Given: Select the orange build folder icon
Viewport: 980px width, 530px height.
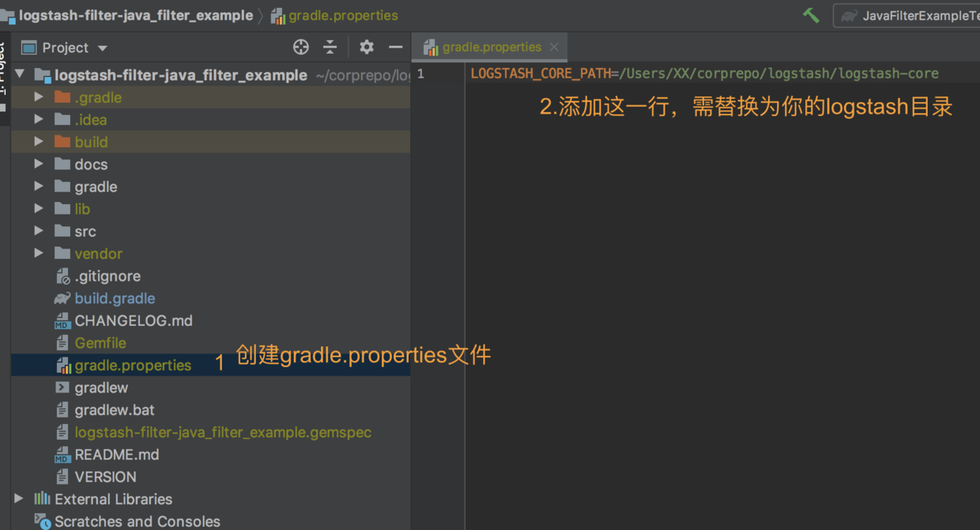Looking at the screenshot, I should point(62,142).
